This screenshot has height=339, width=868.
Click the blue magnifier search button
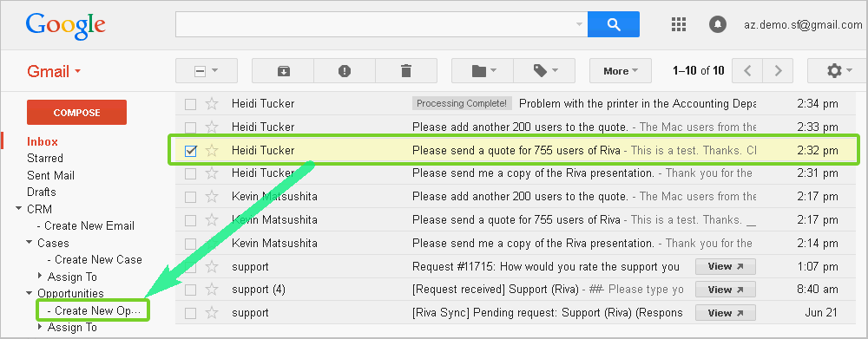tap(614, 24)
